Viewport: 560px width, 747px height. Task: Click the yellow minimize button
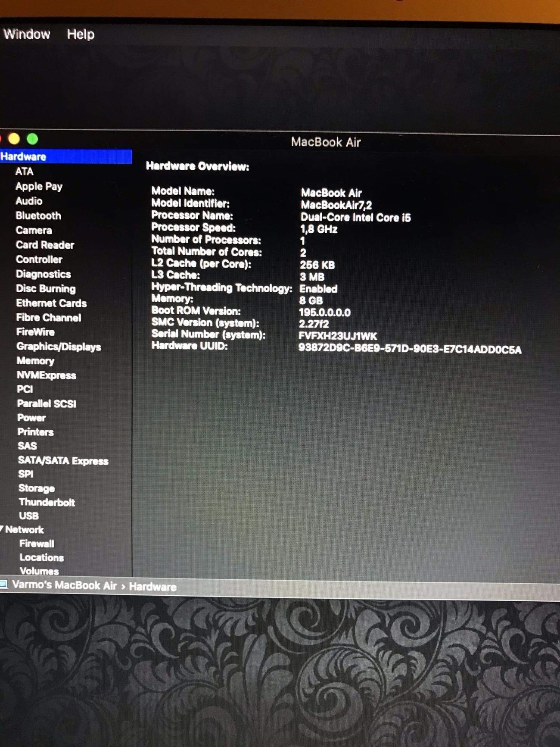[x=14, y=139]
